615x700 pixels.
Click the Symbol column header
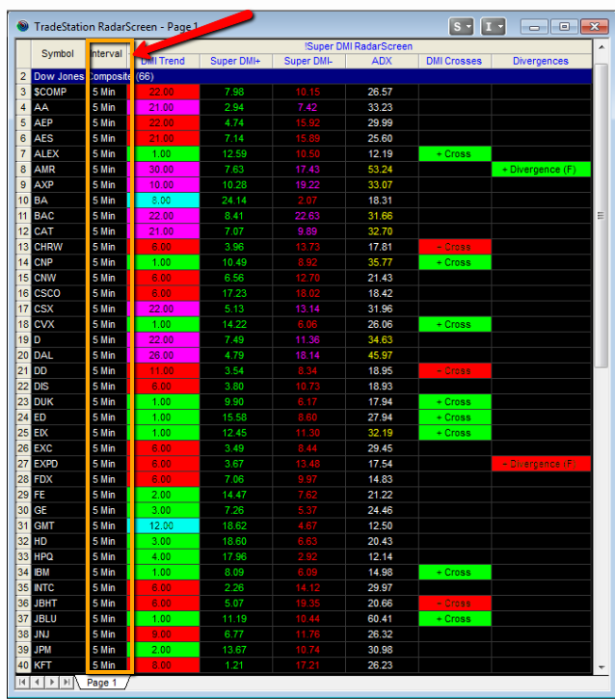click(58, 54)
